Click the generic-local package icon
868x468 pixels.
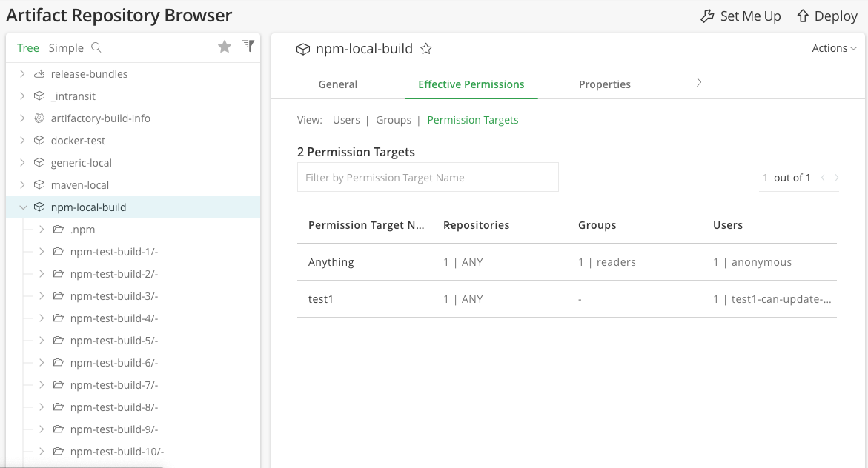(39, 162)
